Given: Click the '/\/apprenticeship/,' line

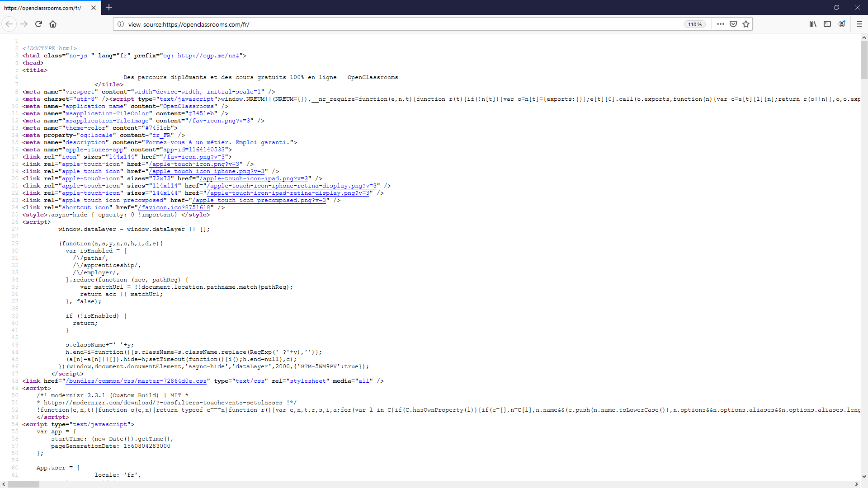Looking at the screenshot, I should coord(107,265).
